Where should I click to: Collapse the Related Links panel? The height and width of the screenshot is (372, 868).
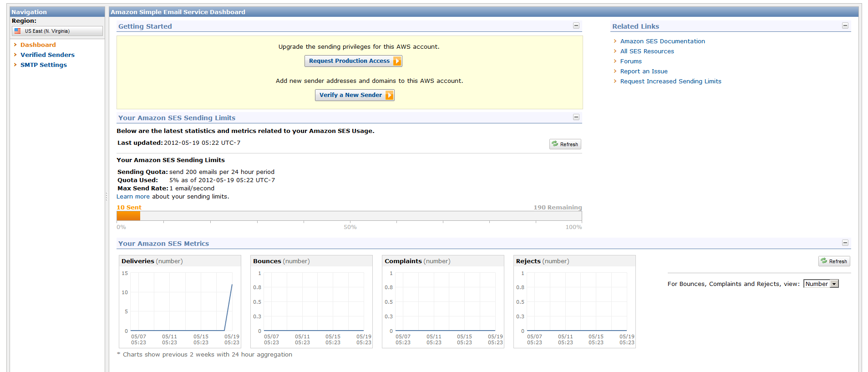[x=845, y=25]
